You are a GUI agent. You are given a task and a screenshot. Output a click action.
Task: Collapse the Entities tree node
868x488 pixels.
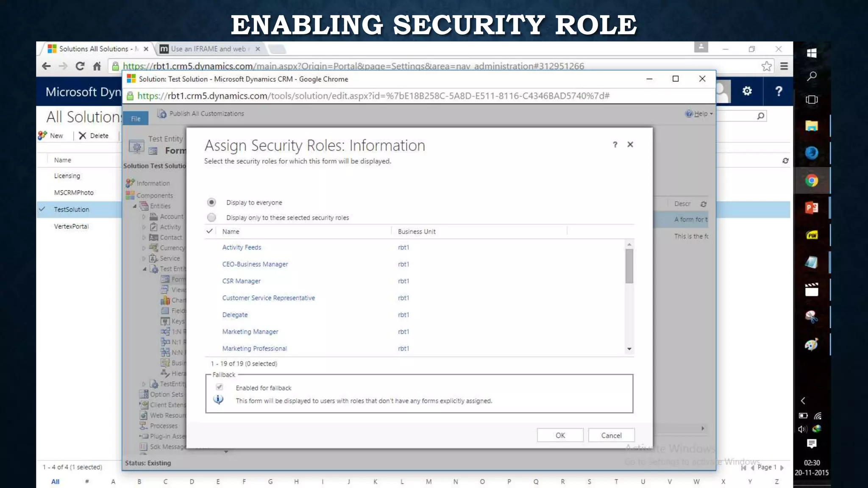(x=135, y=206)
